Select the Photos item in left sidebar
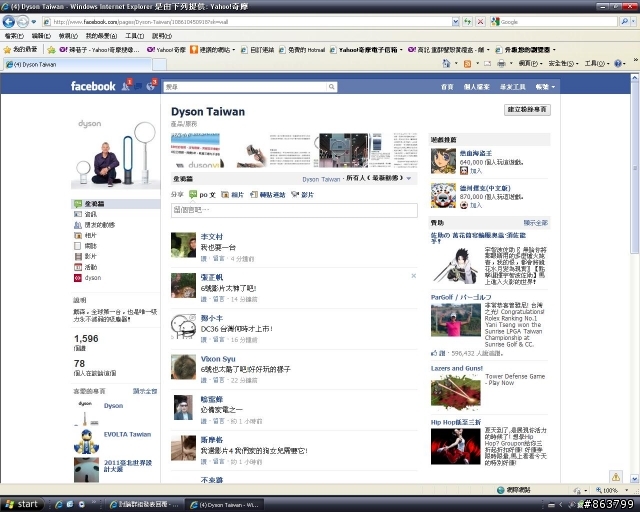This screenshot has height=512, width=640. click(116, 235)
